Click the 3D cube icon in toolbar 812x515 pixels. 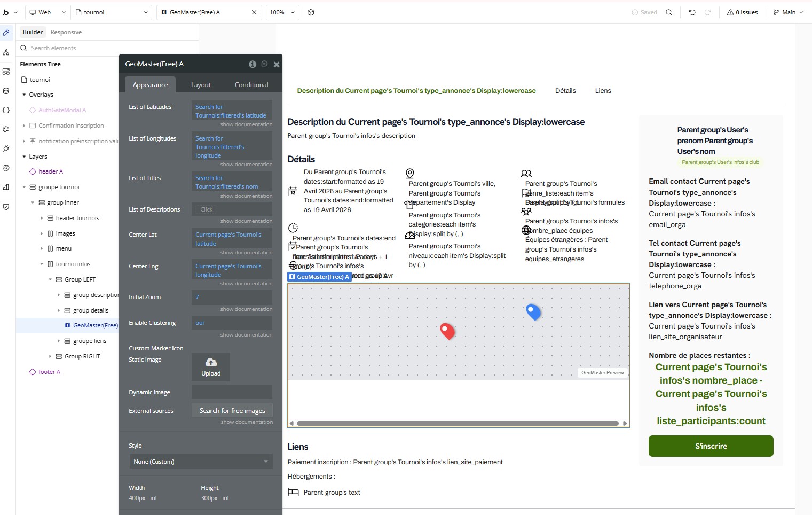[x=311, y=12]
